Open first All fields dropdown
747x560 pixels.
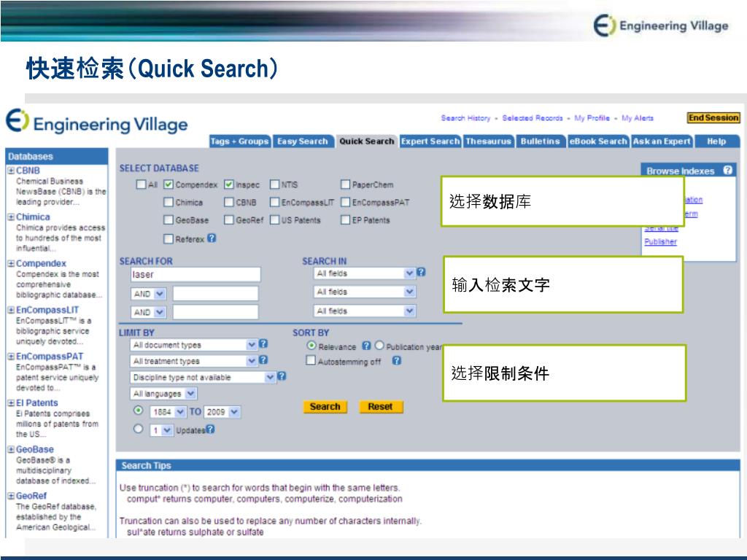click(365, 273)
